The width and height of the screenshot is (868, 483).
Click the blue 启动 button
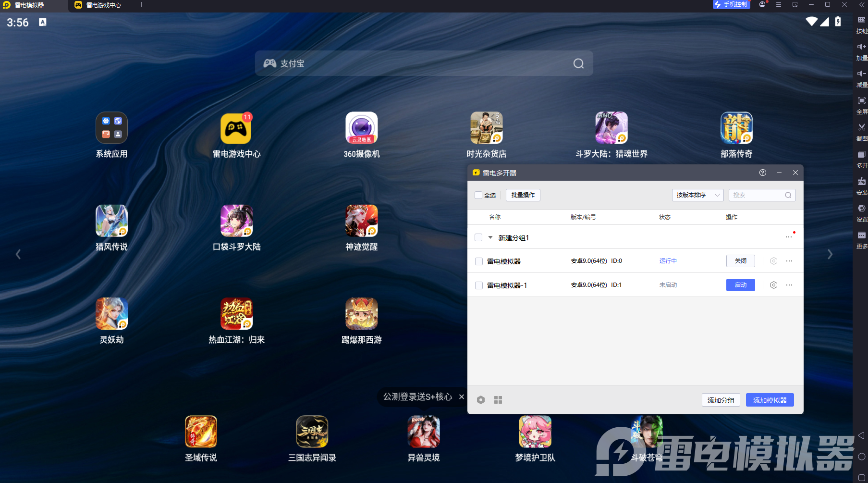pos(740,285)
